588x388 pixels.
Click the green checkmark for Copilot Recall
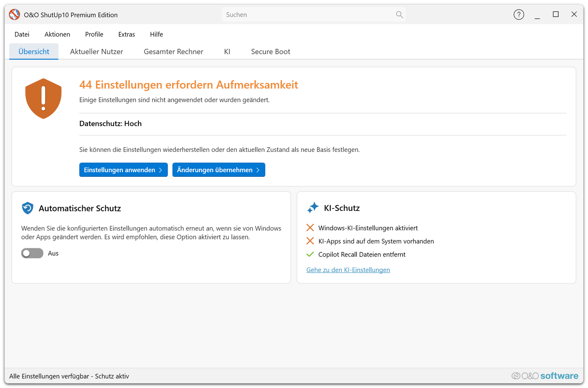pos(310,254)
